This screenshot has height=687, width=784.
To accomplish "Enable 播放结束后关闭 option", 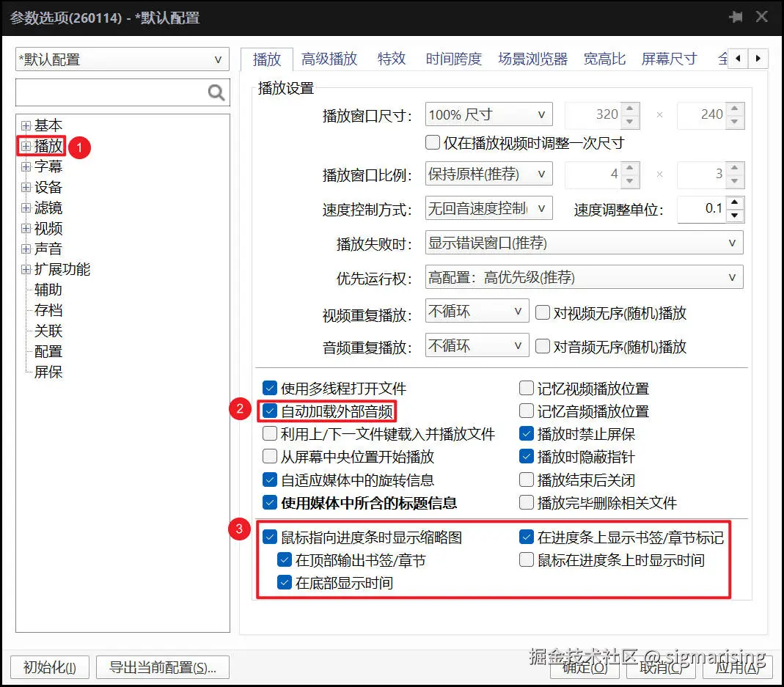I will (x=526, y=480).
